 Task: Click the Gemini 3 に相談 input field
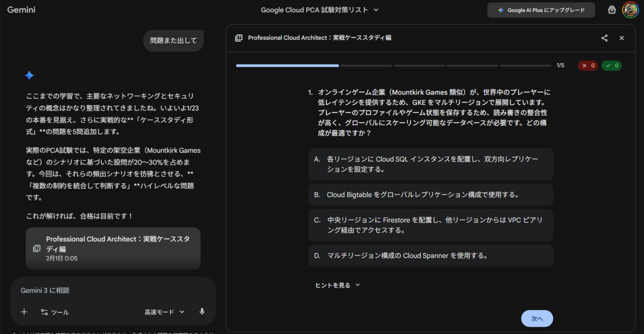tap(113, 291)
